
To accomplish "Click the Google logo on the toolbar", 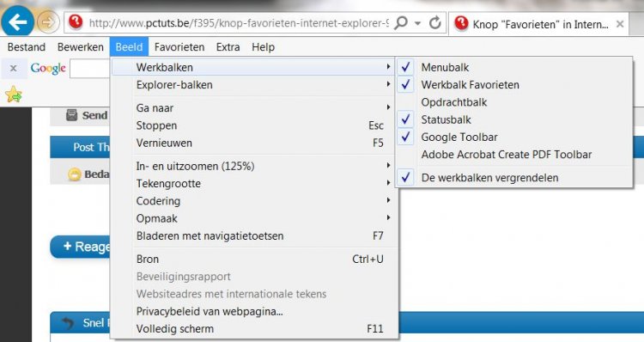I will tap(48, 68).
